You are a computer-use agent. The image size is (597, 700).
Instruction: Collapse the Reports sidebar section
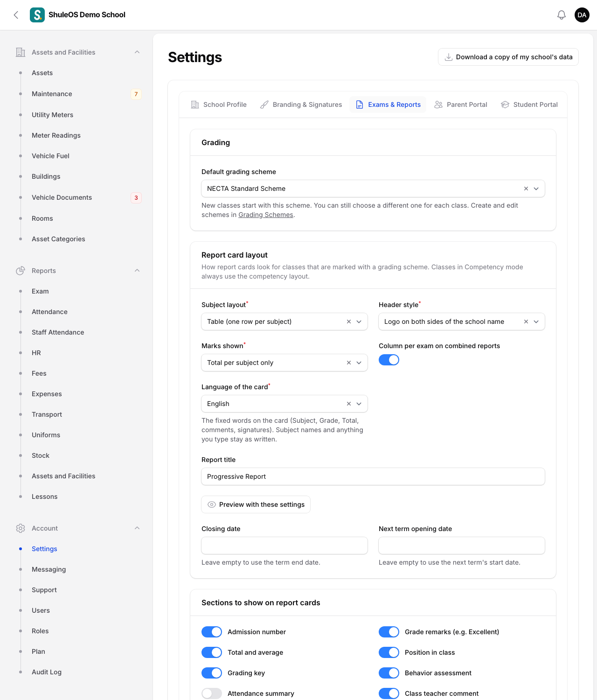[137, 271]
